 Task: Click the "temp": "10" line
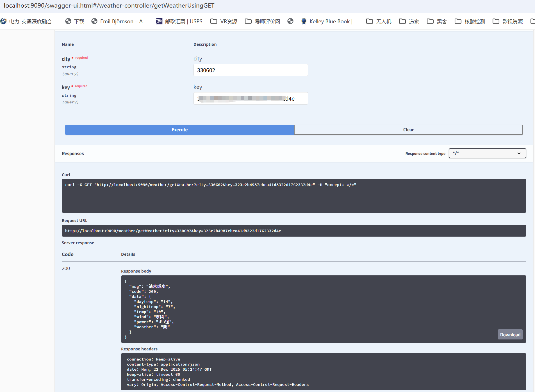(150, 312)
